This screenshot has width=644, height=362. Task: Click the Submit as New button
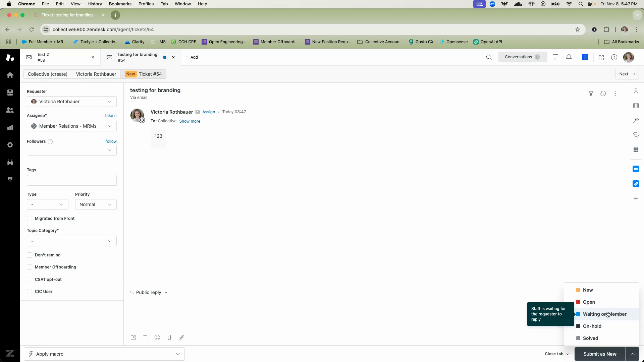[x=600, y=354]
